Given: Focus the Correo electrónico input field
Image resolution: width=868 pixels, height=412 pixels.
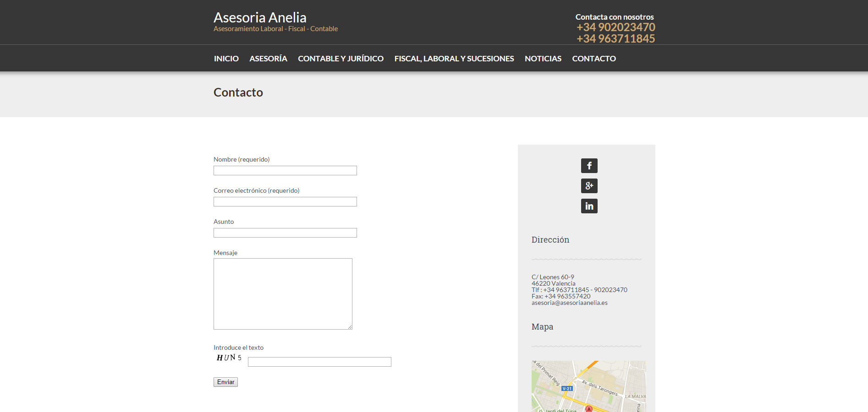Looking at the screenshot, I should tap(285, 202).
